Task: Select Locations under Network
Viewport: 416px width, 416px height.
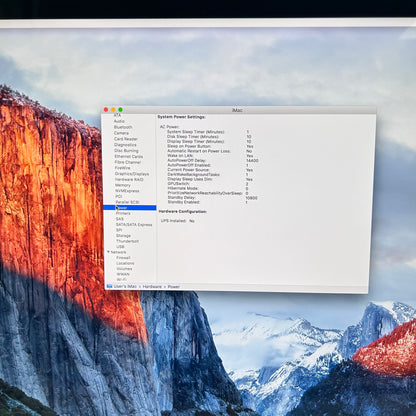Action: click(125, 263)
